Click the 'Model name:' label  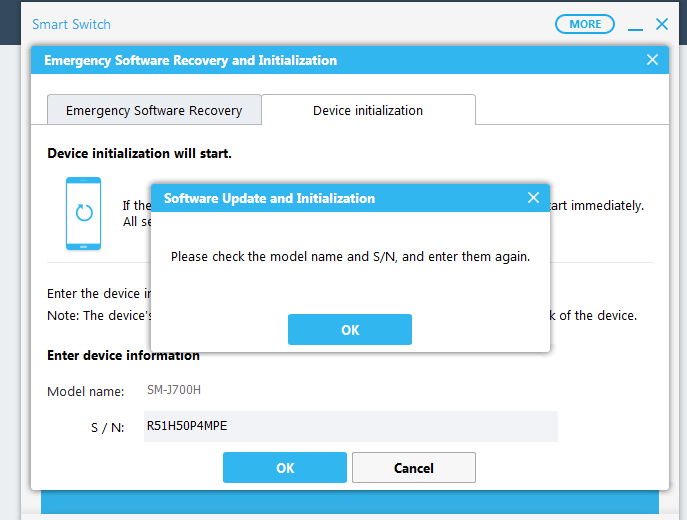pos(86,391)
